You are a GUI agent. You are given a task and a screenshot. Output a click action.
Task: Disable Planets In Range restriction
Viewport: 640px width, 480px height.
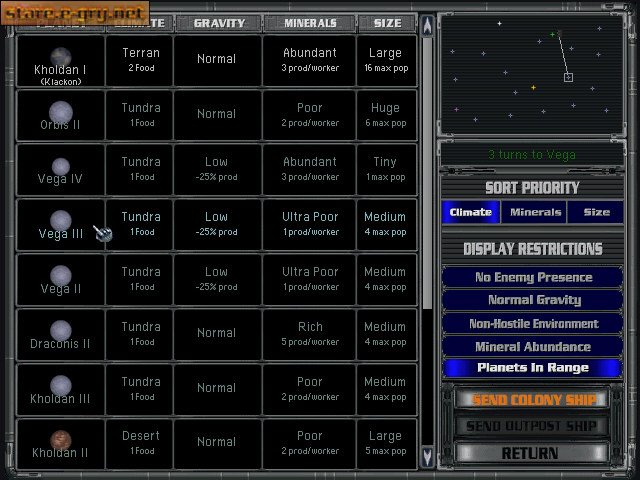533,368
